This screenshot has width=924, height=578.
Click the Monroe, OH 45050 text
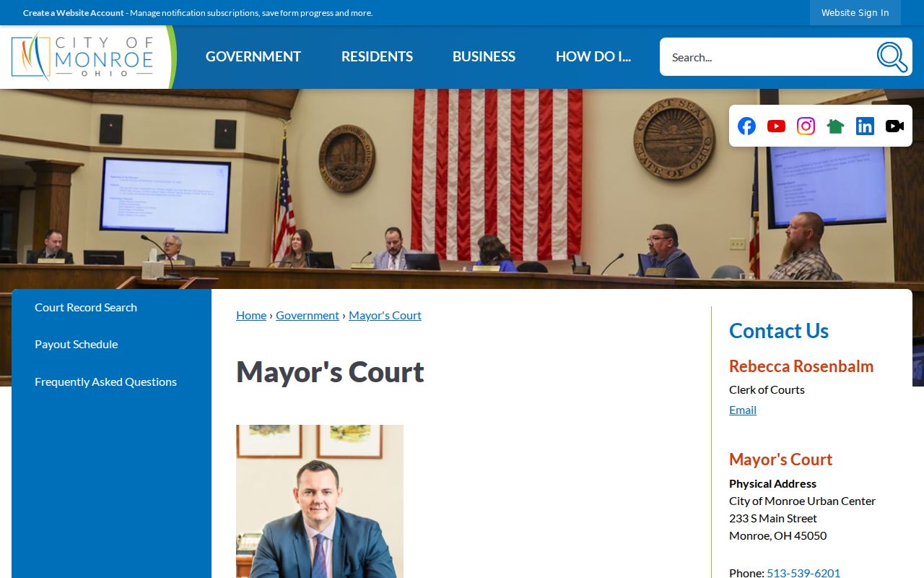click(x=777, y=535)
